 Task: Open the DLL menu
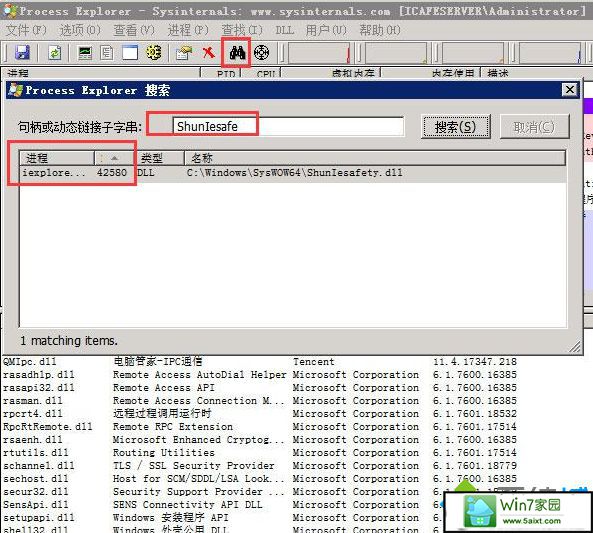click(x=285, y=30)
